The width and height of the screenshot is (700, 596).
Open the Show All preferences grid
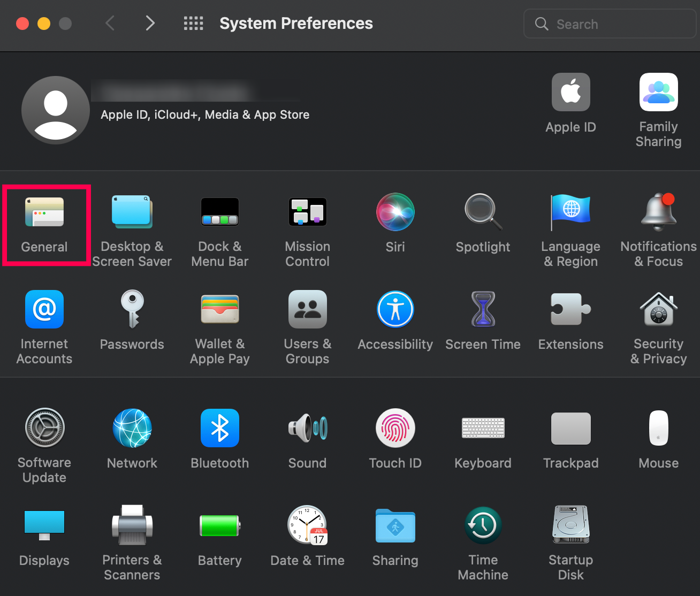coord(194,24)
